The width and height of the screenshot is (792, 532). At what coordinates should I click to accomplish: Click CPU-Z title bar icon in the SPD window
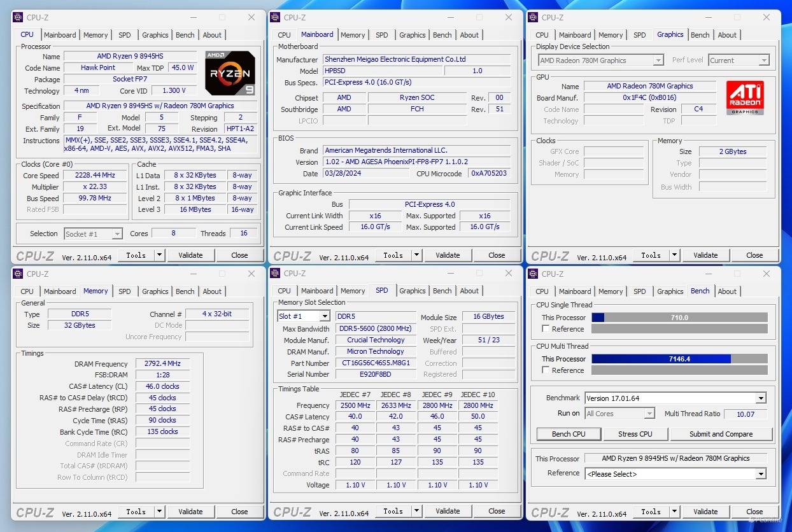(276, 274)
